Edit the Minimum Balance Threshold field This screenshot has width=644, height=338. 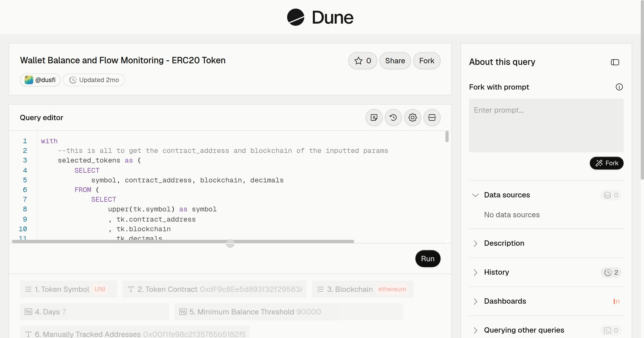tap(289, 312)
